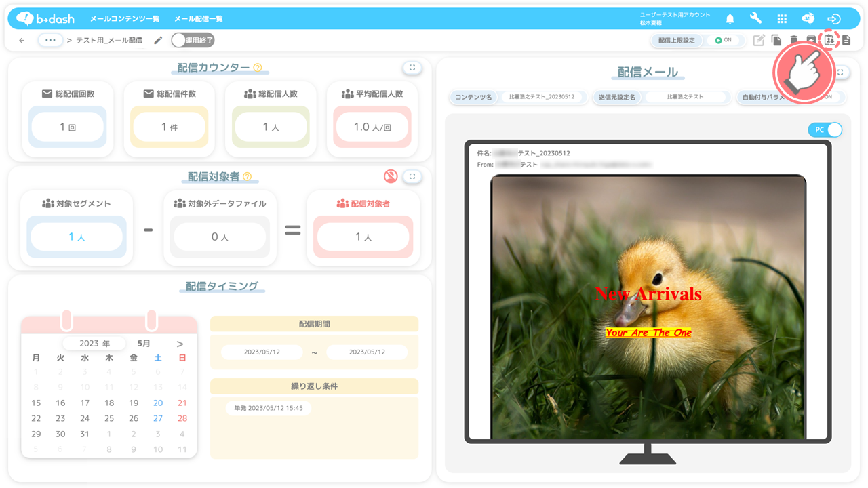
Task: Go to next month in calendar
Action: coord(180,344)
